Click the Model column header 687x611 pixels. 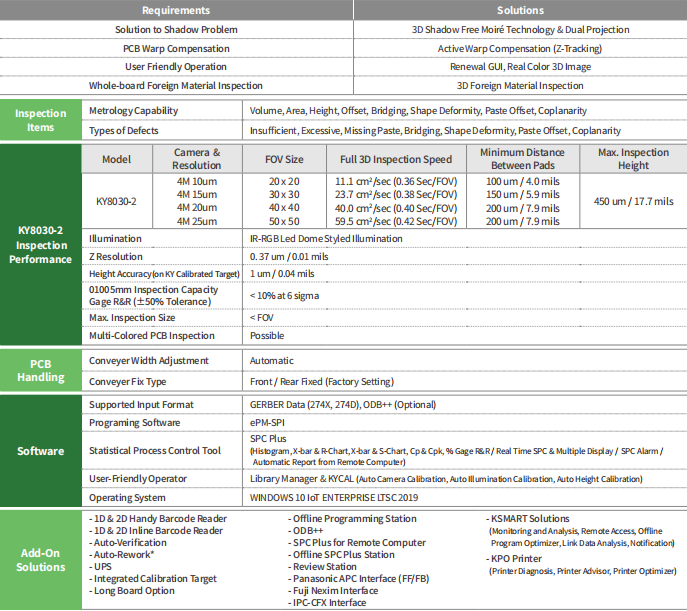[117, 159]
